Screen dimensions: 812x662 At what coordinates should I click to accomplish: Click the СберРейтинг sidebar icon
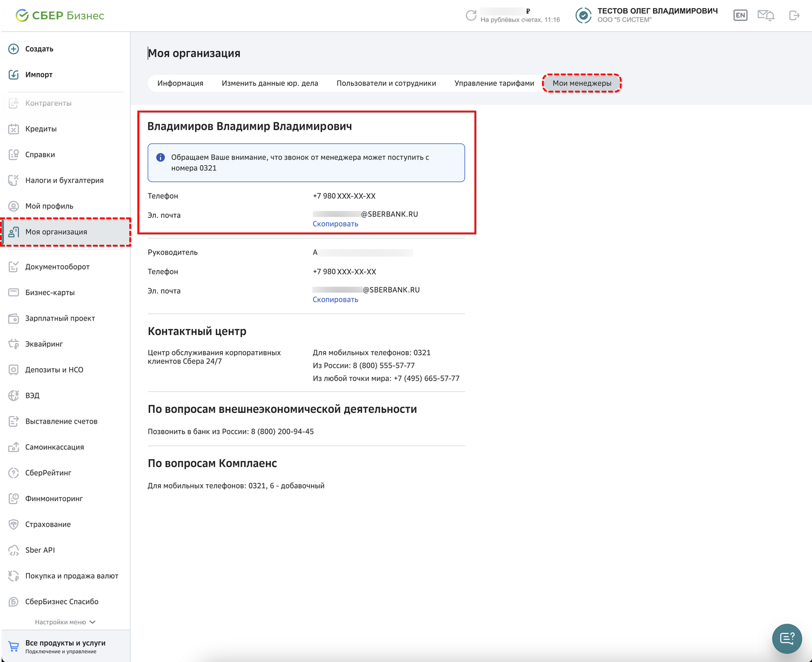point(14,473)
